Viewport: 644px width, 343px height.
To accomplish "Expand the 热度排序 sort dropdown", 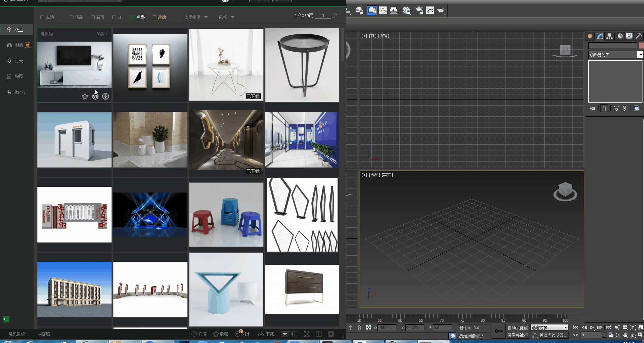I will click(196, 17).
